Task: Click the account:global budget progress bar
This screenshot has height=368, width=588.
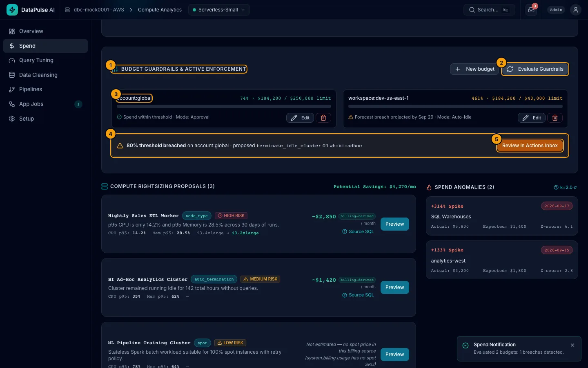Action: pyautogui.click(x=224, y=106)
